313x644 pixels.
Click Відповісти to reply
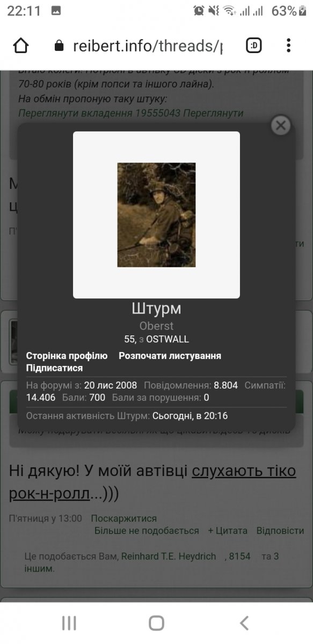[280, 531]
